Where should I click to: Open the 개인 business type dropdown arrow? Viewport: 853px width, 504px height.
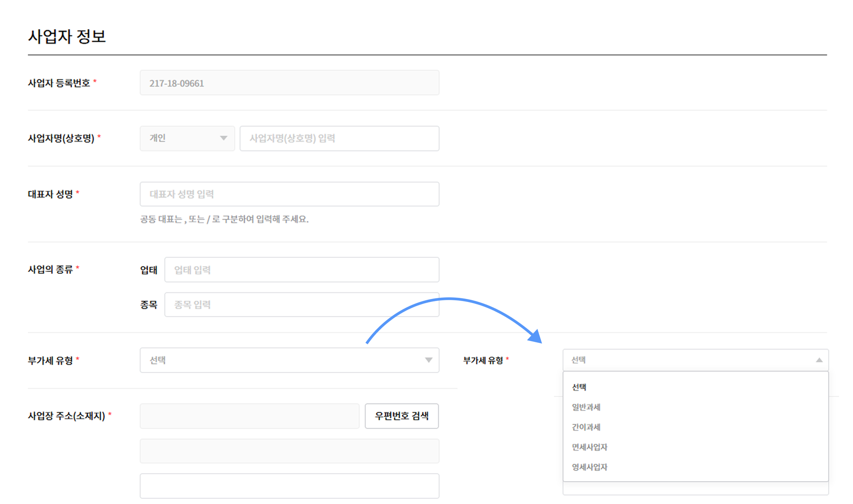[225, 138]
